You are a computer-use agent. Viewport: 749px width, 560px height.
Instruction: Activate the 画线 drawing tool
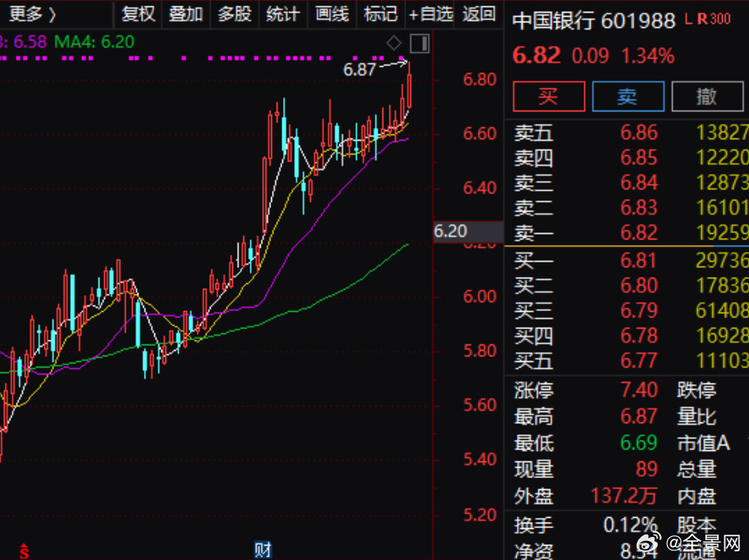click(332, 14)
